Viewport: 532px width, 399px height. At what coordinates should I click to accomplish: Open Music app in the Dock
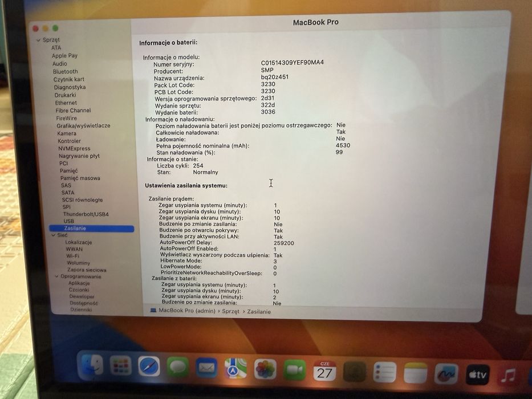click(x=508, y=376)
